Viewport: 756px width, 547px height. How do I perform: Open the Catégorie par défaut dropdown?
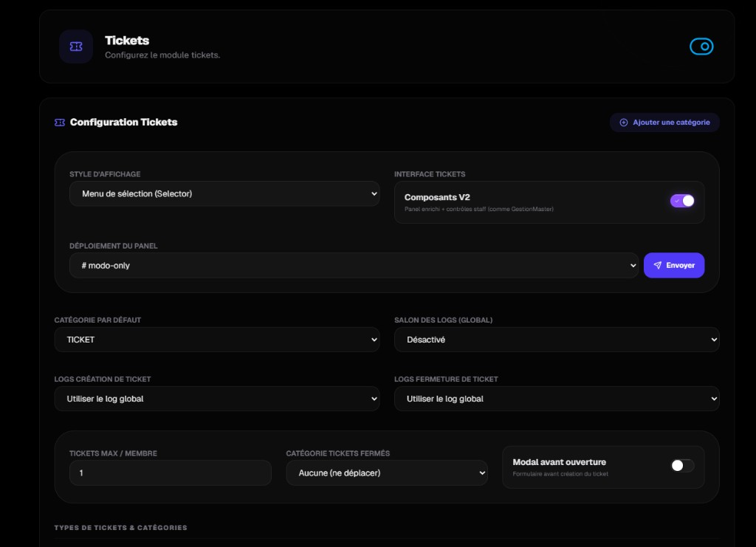(217, 340)
